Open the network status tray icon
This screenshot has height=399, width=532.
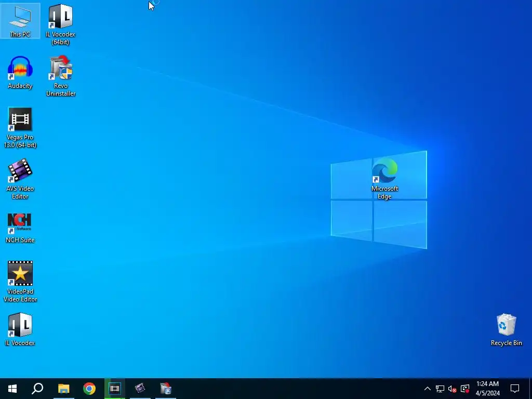[x=440, y=389]
